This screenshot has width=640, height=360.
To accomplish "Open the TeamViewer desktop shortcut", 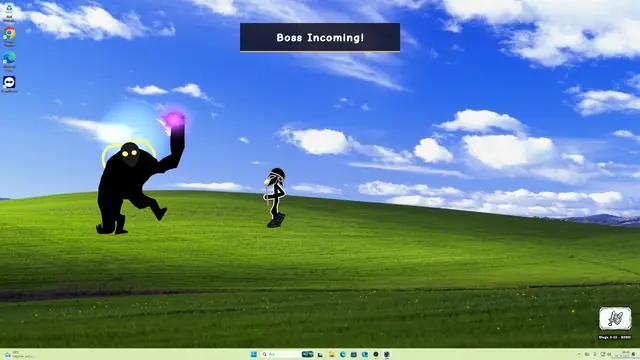I will coord(9,84).
